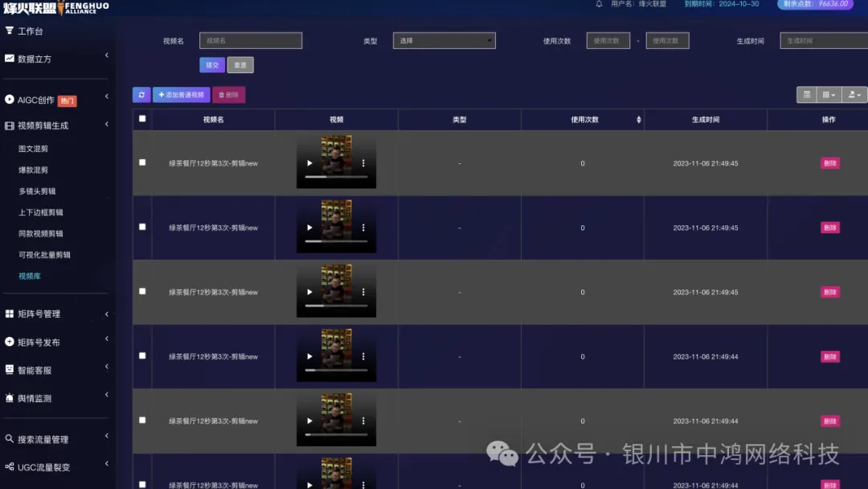The width and height of the screenshot is (868, 489).
Task: Click the 矩阵号发布 plus-circle icon
Action: tap(10, 342)
